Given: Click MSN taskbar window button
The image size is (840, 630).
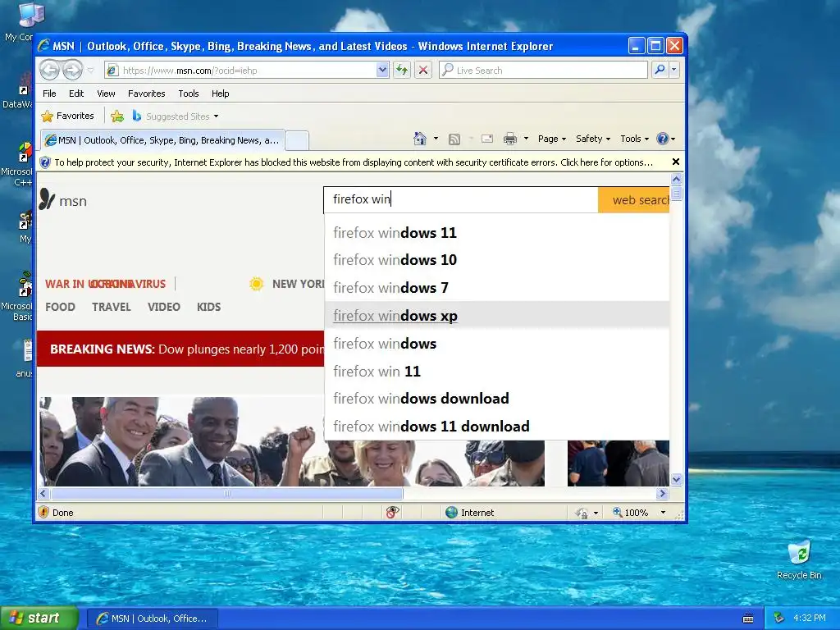Looking at the screenshot, I should coord(152,619).
